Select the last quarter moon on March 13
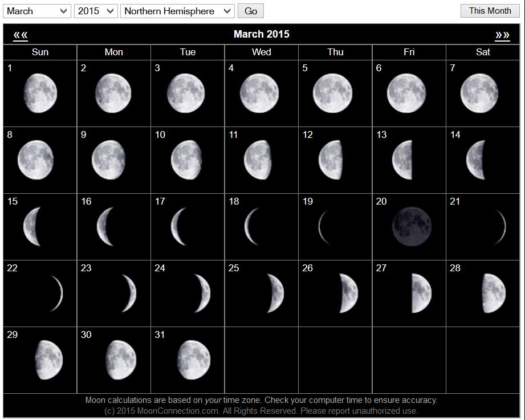The image size is (525, 420). click(402, 160)
